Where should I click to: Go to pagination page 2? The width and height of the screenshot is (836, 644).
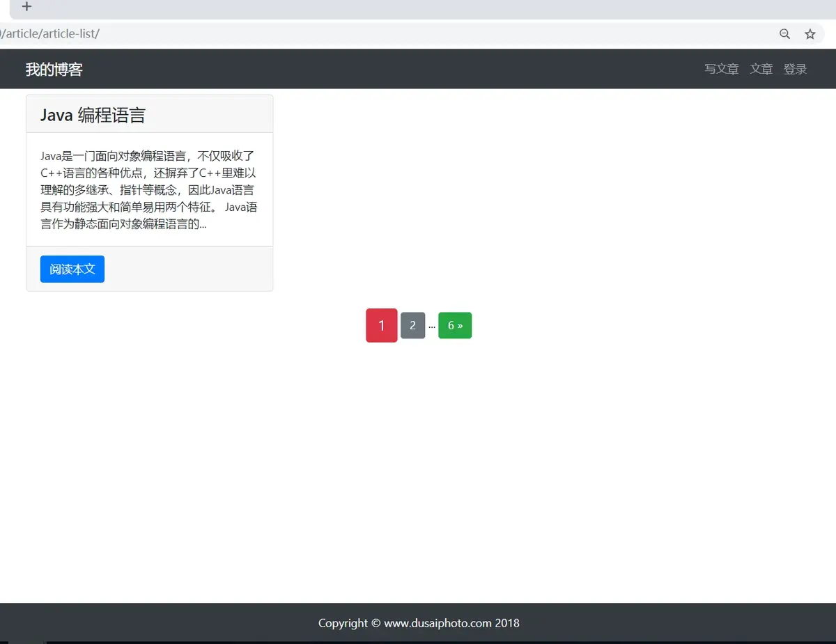click(412, 325)
